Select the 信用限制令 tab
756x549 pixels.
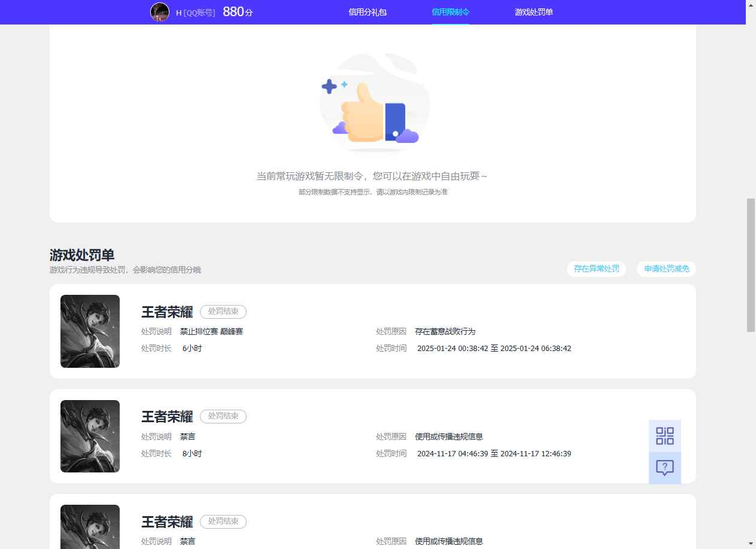coord(450,12)
